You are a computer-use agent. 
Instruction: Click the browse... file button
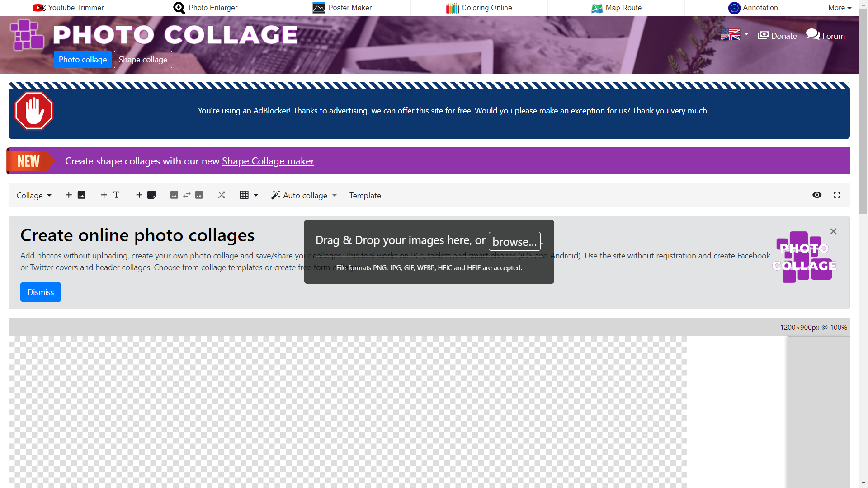(x=514, y=242)
